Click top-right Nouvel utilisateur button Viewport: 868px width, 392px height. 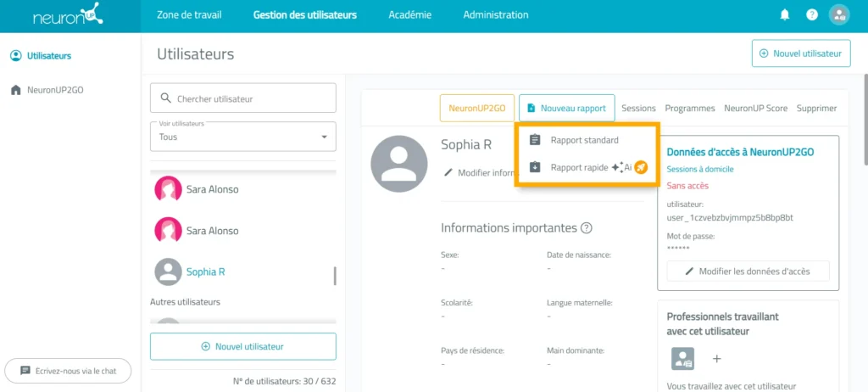pyautogui.click(x=801, y=53)
